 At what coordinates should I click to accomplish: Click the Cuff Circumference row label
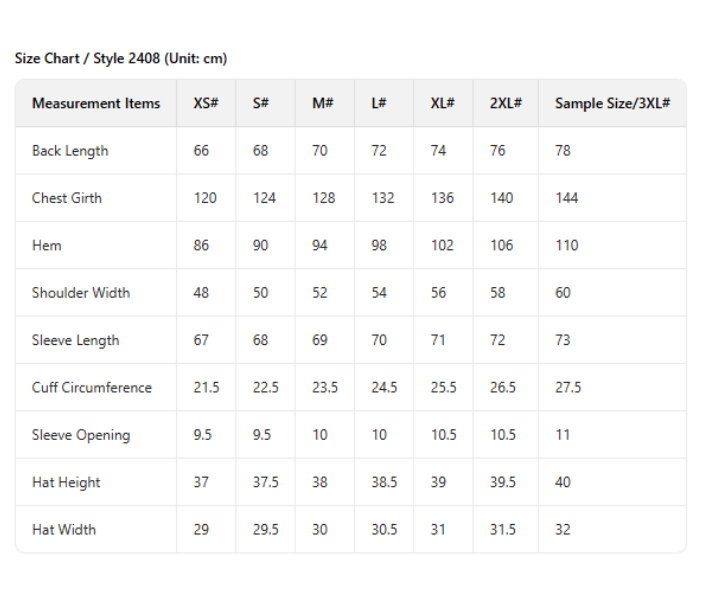coord(92,388)
